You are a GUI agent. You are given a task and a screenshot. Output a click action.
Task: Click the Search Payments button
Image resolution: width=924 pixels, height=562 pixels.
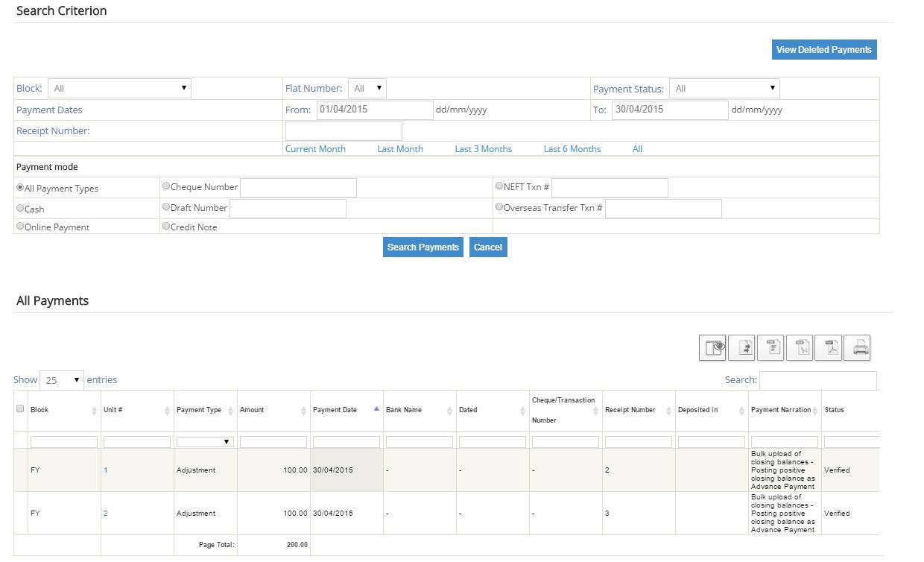tap(423, 247)
